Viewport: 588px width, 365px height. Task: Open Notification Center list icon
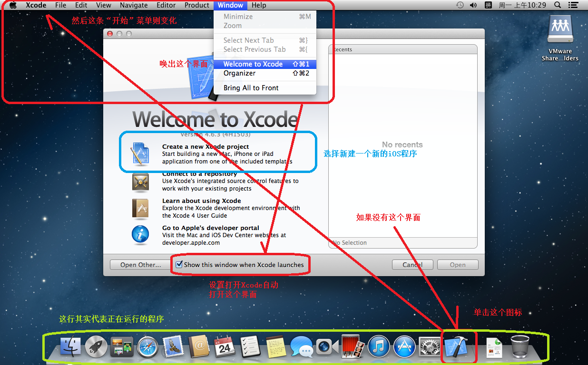tap(574, 5)
